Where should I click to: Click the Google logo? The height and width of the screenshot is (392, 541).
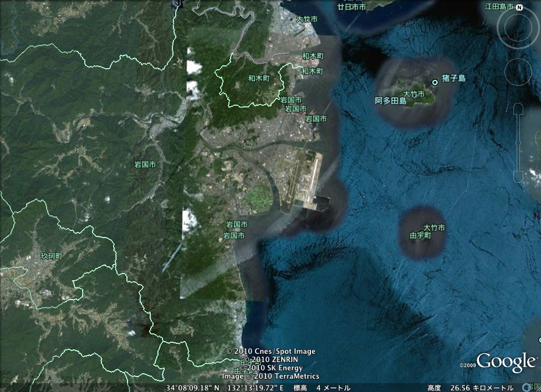tap(507, 362)
